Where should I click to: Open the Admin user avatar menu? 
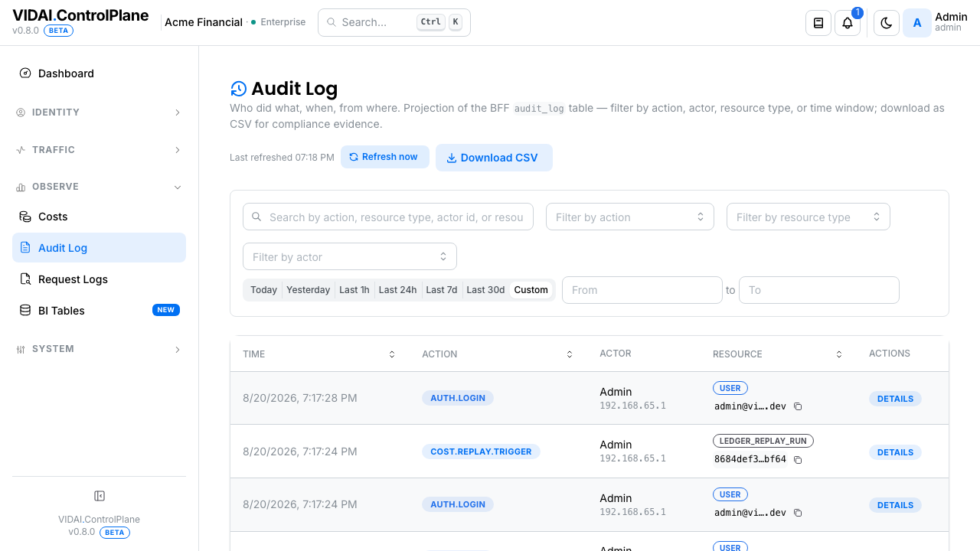pyautogui.click(x=917, y=23)
